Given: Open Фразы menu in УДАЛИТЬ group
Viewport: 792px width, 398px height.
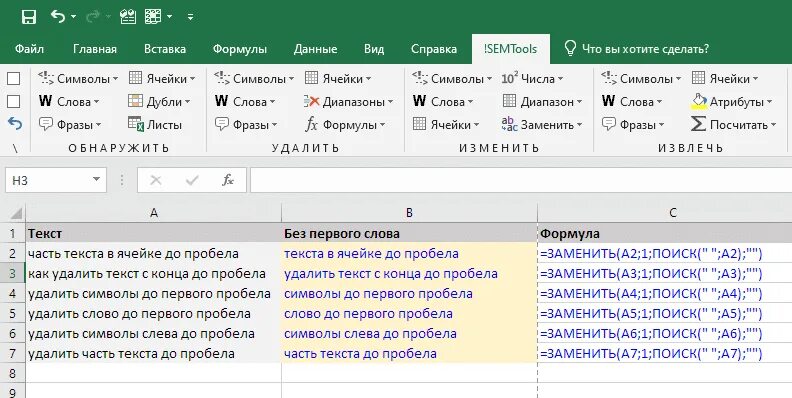Looking at the screenshot, I should click(246, 124).
